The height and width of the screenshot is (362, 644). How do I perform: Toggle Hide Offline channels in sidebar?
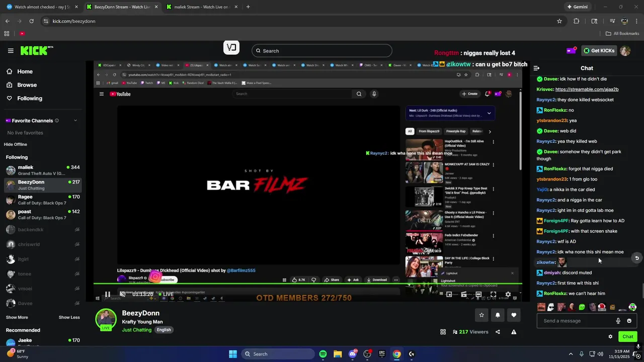[16, 144]
